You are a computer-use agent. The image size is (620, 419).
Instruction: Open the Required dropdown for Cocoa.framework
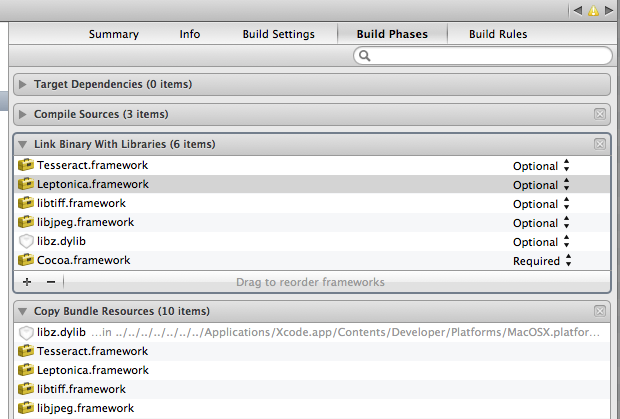click(x=541, y=261)
